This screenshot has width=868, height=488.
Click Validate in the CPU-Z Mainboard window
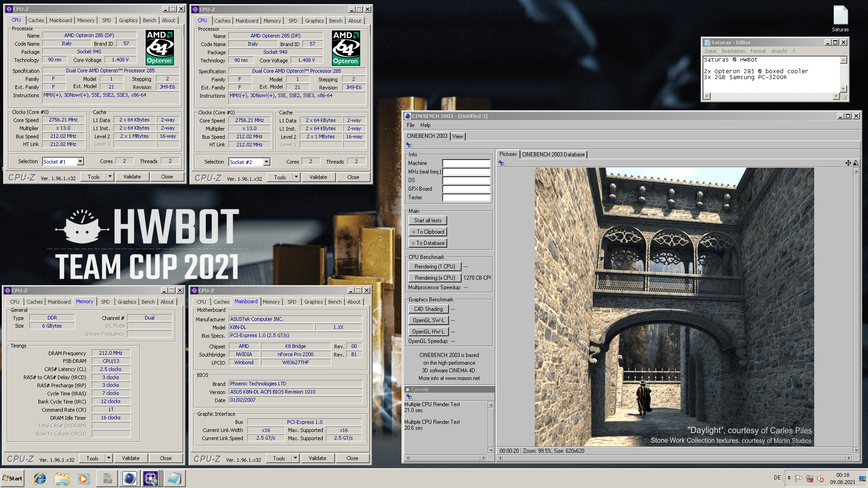(x=317, y=458)
